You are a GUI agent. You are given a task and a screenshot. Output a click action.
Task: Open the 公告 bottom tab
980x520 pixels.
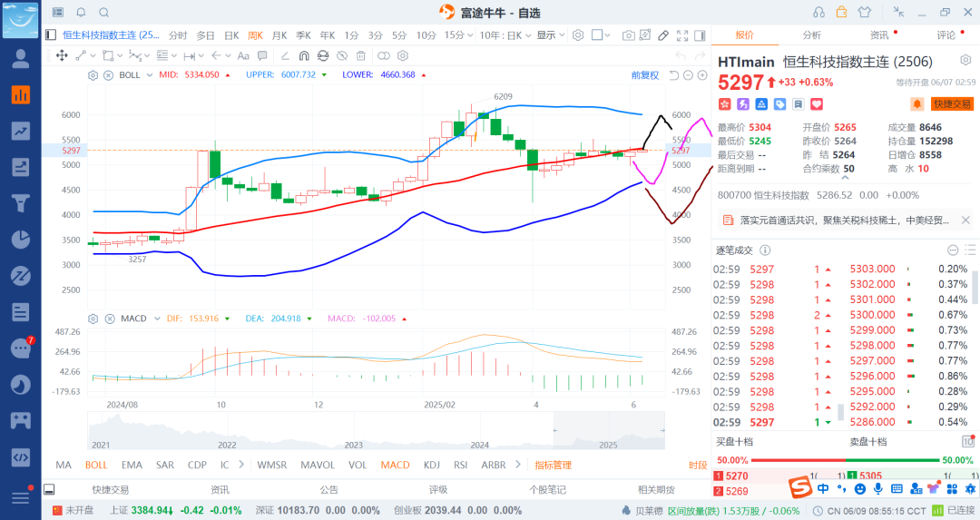coord(329,489)
